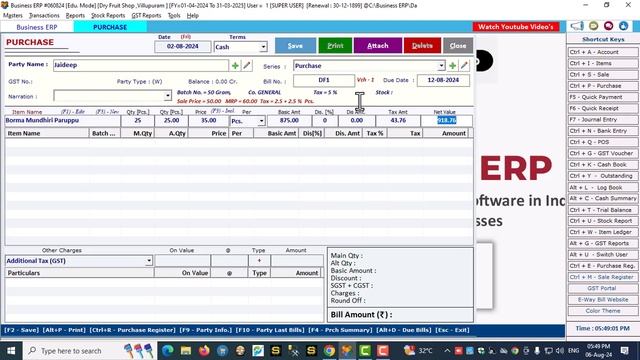The width and height of the screenshot is (640, 360).
Task: Click the gray Close button
Action: 458,46
